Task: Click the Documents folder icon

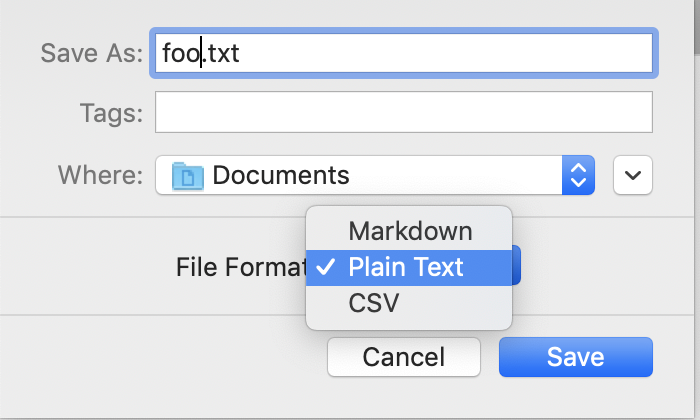Action: pyautogui.click(x=188, y=176)
